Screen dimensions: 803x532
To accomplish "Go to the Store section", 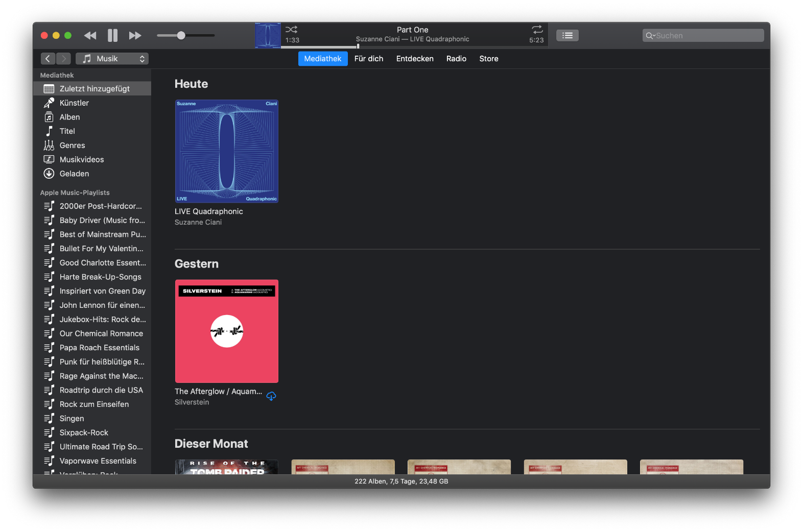I will 488,59.
